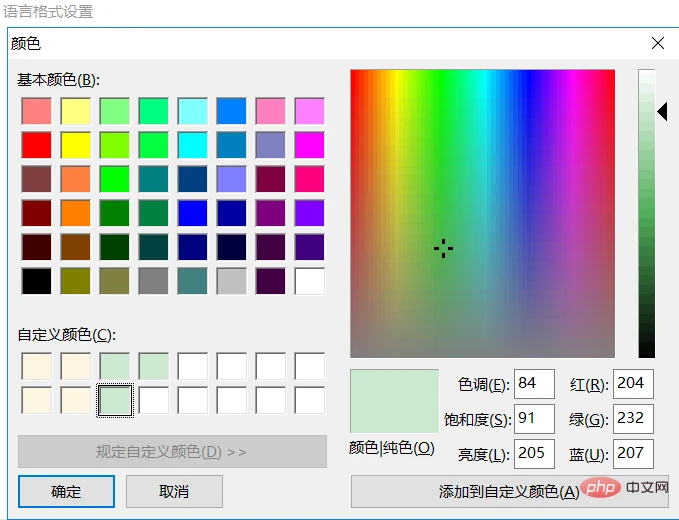Screen dimensions: 679x520
Task: Choose the magenta basic color swatch
Action: pyautogui.click(x=309, y=145)
